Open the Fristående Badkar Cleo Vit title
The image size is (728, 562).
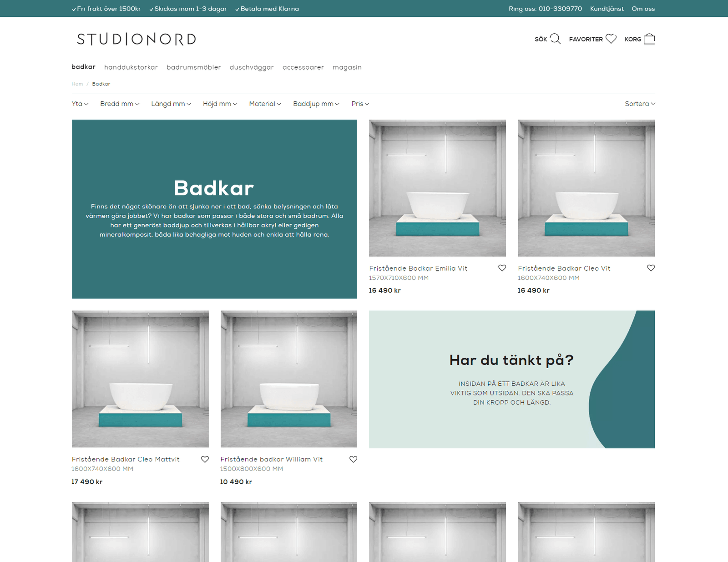[x=564, y=268]
